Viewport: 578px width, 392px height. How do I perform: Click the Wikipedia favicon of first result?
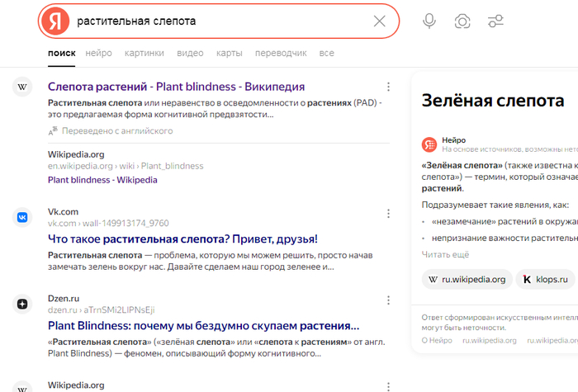click(x=22, y=87)
